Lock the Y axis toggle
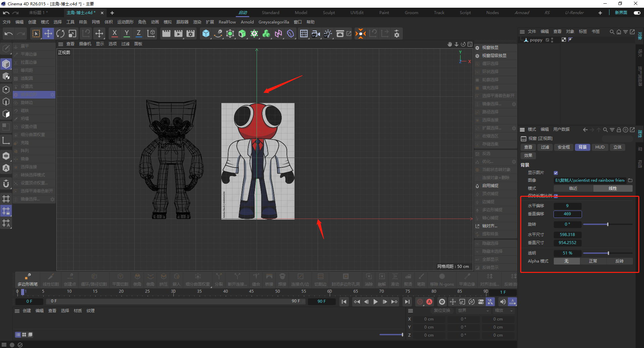644x348 pixels. 127,34
